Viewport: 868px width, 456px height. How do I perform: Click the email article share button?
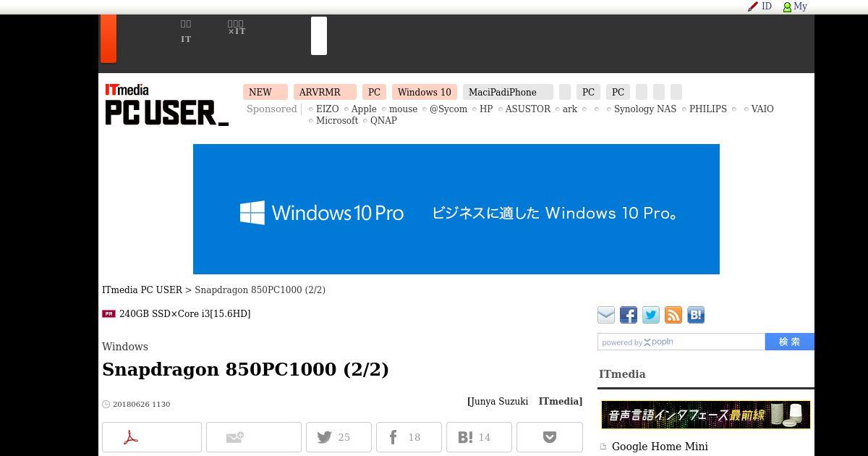click(254, 437)
